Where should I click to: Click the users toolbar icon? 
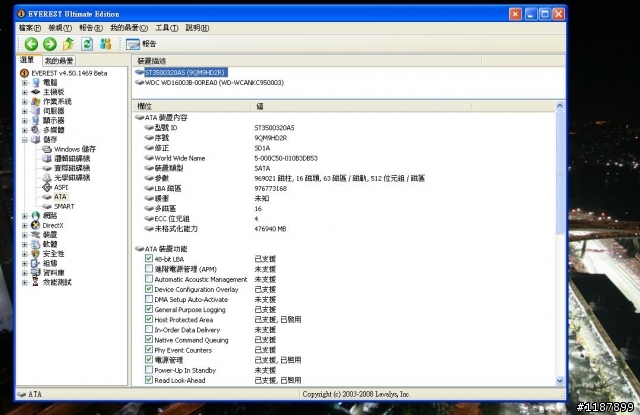(105, 44)
